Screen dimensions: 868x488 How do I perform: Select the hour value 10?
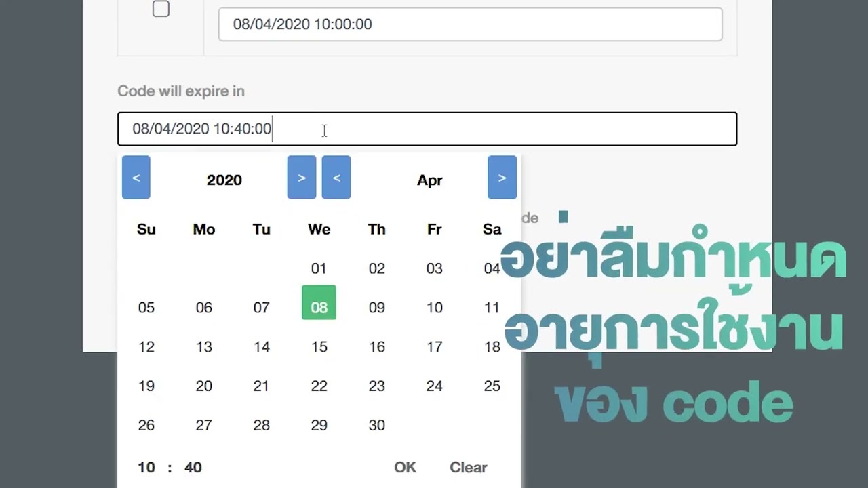(146, 467)
